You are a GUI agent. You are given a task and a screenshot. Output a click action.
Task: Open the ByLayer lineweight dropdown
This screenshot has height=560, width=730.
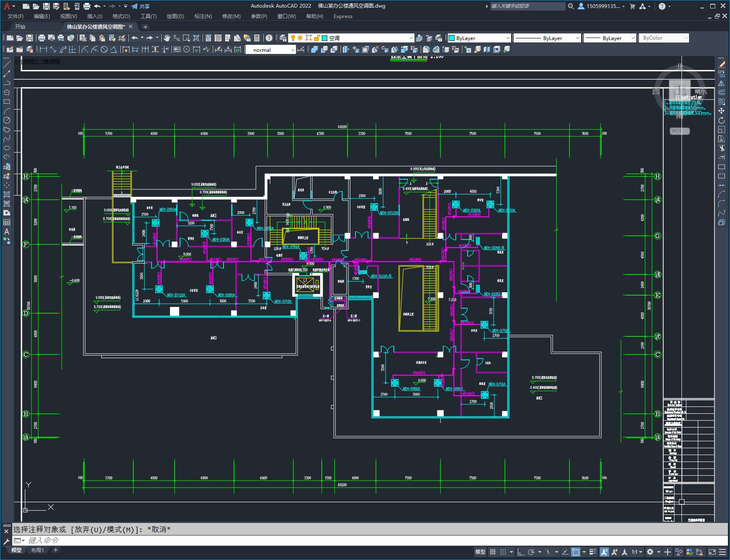[x=633, y=38]
